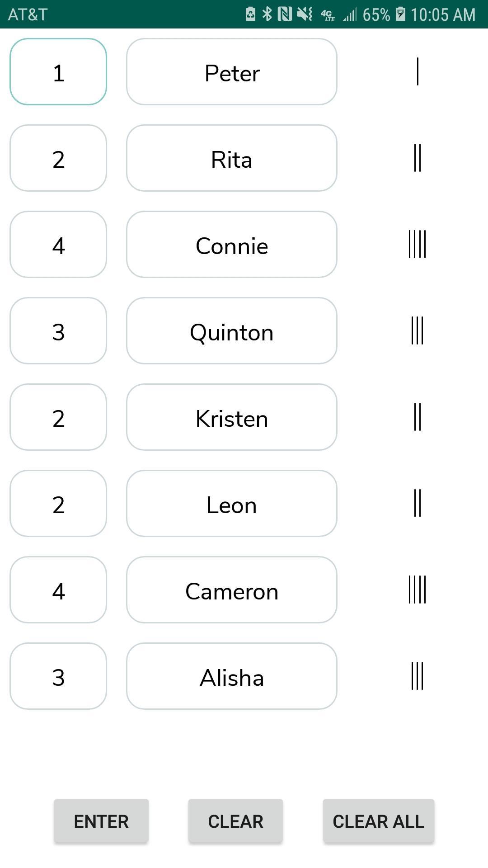Tap the single tally mark beside Peter

[418, 71]
